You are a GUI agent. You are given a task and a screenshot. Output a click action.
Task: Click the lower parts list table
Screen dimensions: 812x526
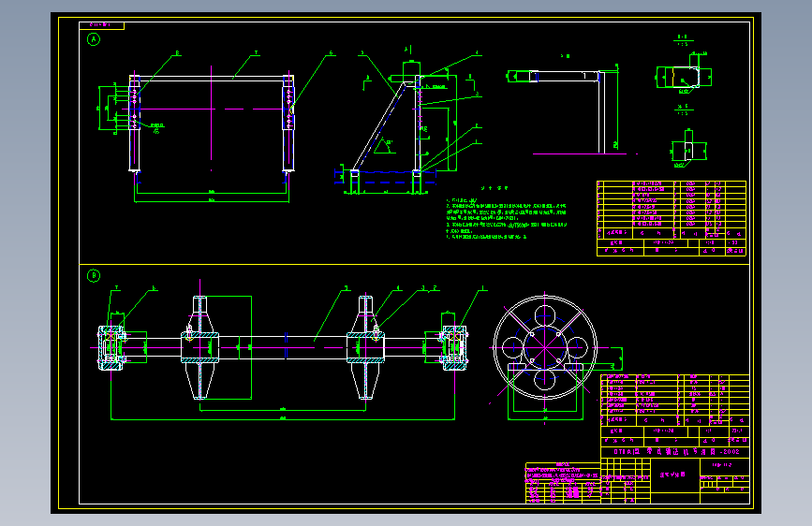point(674,410)
